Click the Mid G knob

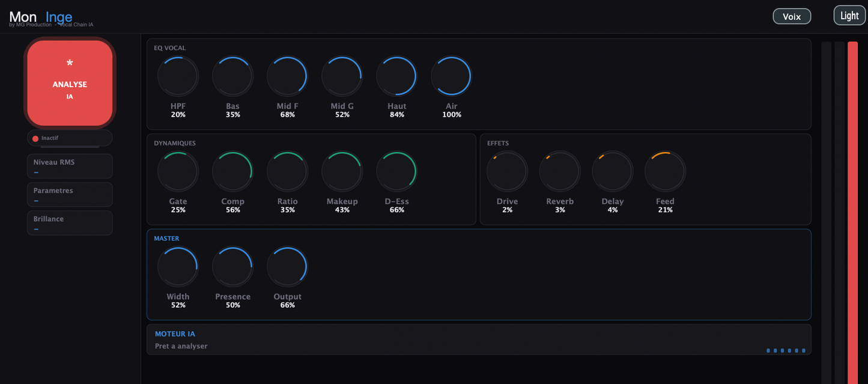(342, 76)
